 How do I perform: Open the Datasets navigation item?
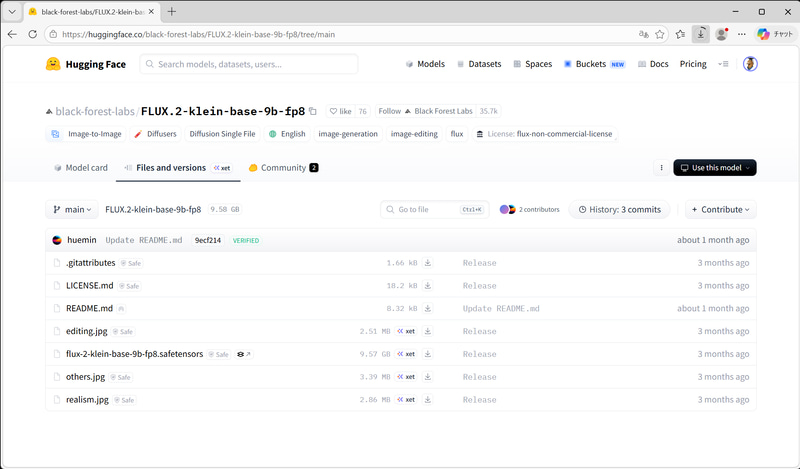coord(479,64)
